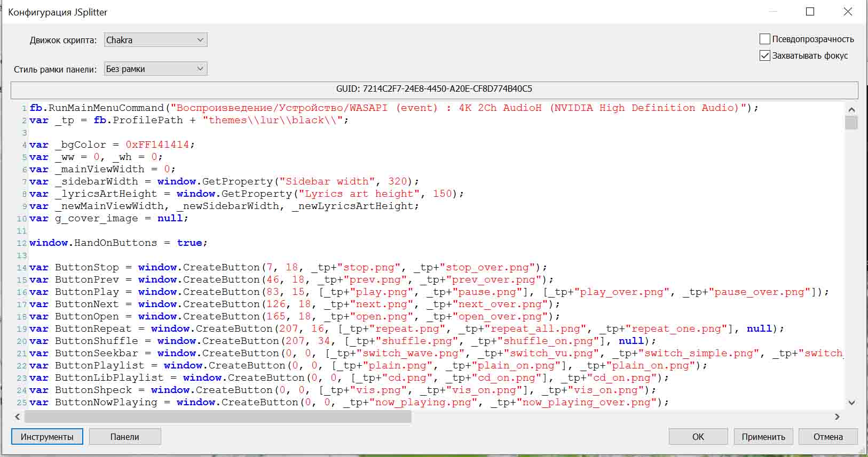Maximize the JSplitter configuration window

pyautogui.click(x=810, y=12)
